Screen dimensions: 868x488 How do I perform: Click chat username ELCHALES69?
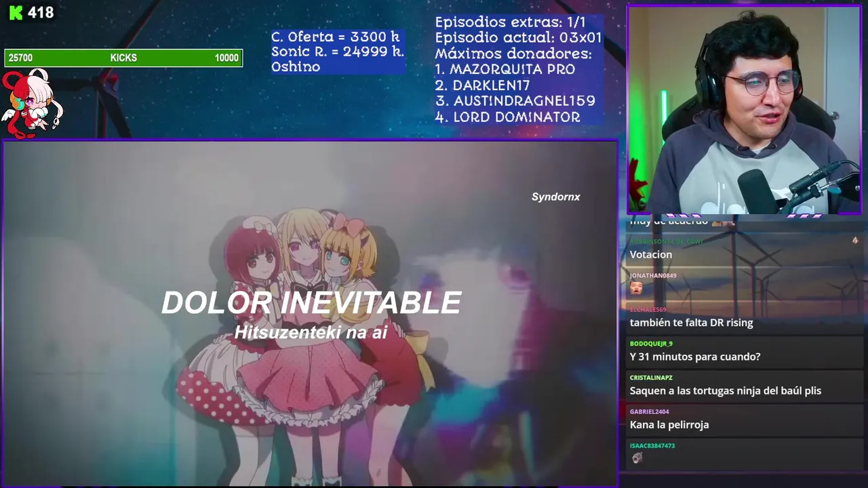click(x=648, y=310)
